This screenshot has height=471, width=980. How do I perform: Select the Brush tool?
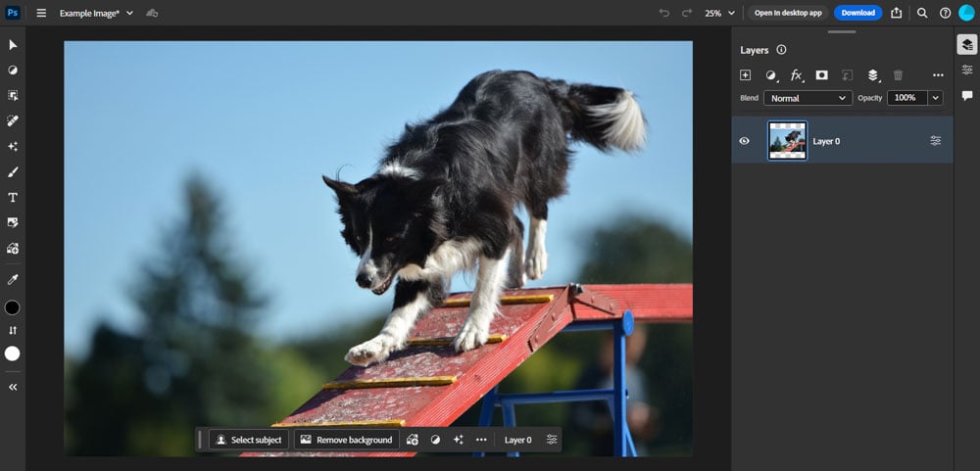(13, 171)
